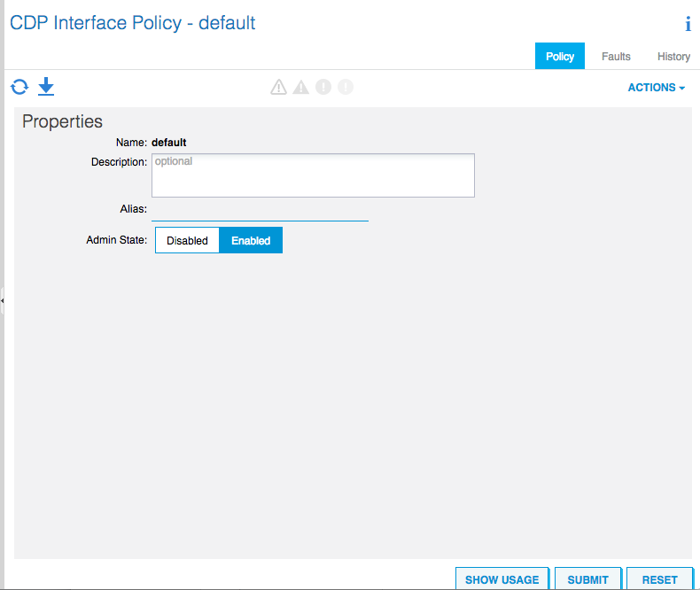The image size is (700, 590).
Task: Click the first circular major fault icon
Action: coord(323,87)
